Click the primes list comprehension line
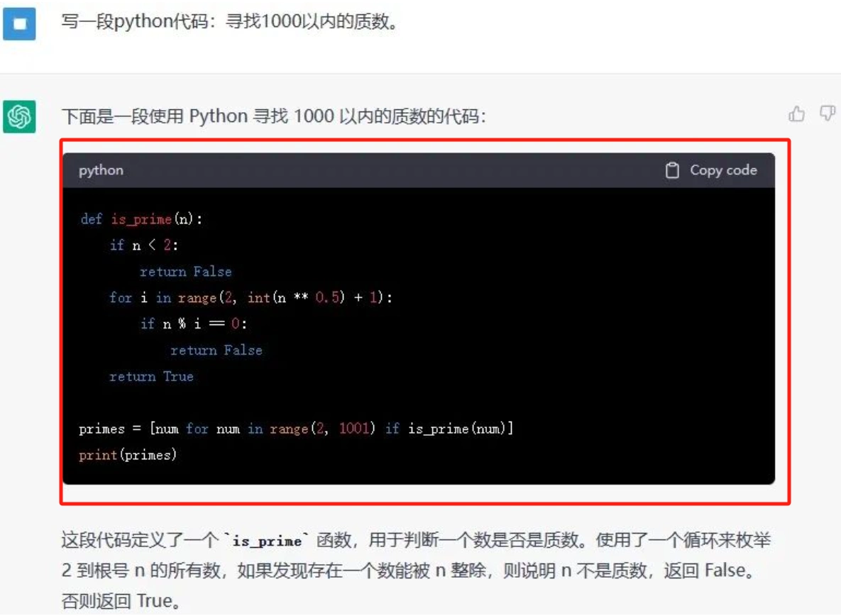Screen dimensions: 841x616 tap(296, 429)
